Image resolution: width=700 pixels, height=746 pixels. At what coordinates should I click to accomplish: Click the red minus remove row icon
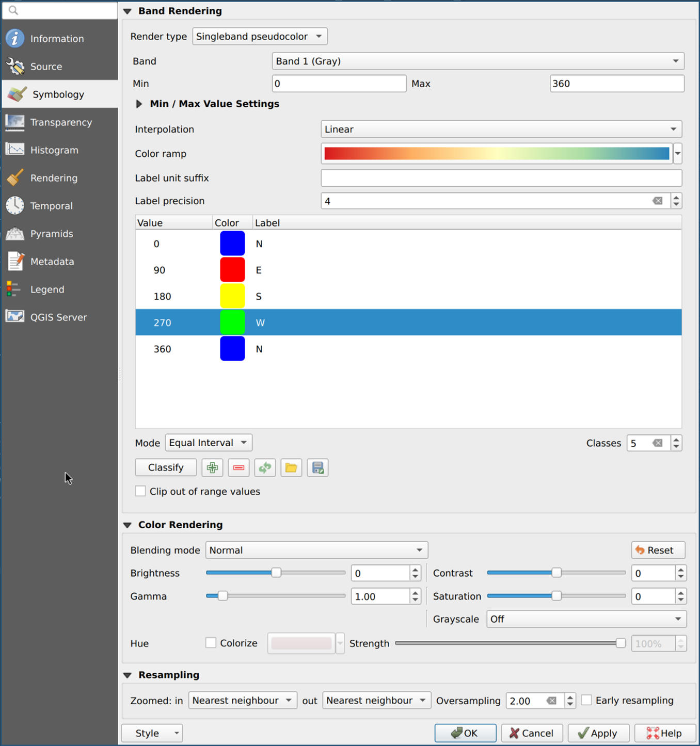tap(238, 468)
